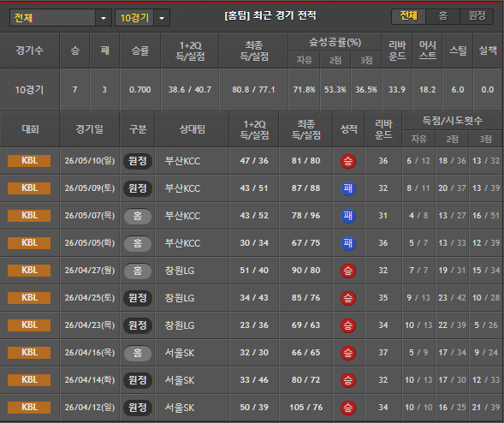Screen dimensions: 504x423
Task: Click 창원LG opponent in 26/04/25 row
Action: (x=180, y=298)
